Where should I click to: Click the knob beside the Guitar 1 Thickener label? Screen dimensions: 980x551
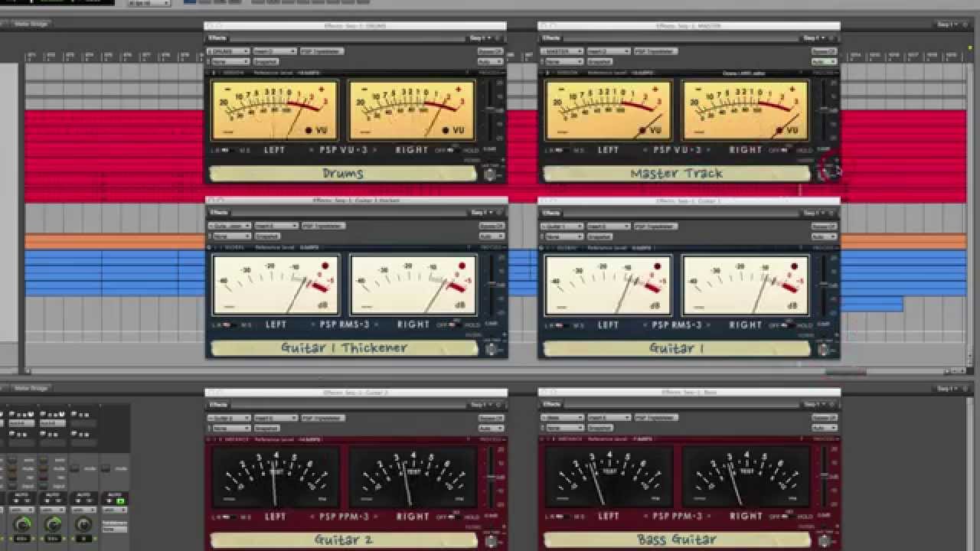490,349
